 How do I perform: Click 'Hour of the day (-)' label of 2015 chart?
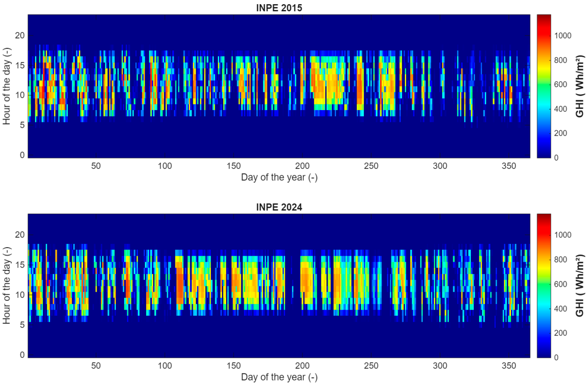7,86
